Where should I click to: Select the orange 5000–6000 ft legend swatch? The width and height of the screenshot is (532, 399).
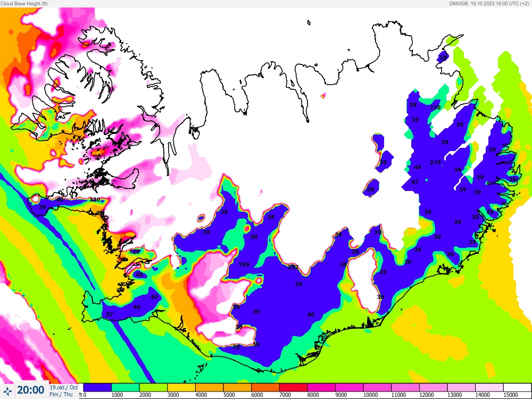pyautogui.click(x=237, y=387)
